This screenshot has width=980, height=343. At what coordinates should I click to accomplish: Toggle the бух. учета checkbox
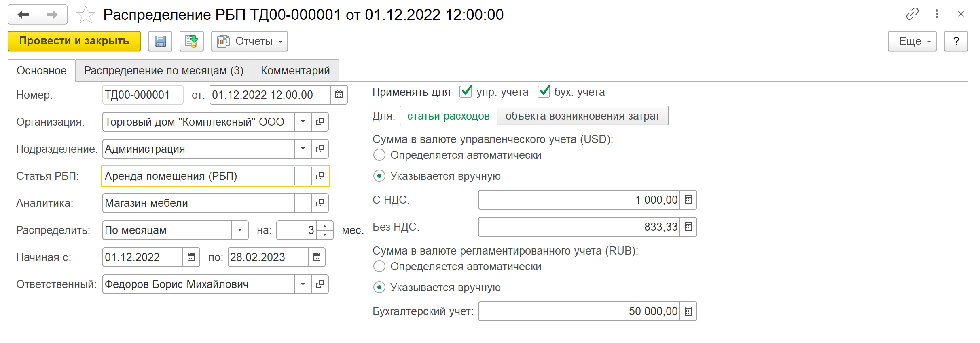point(544,92)
